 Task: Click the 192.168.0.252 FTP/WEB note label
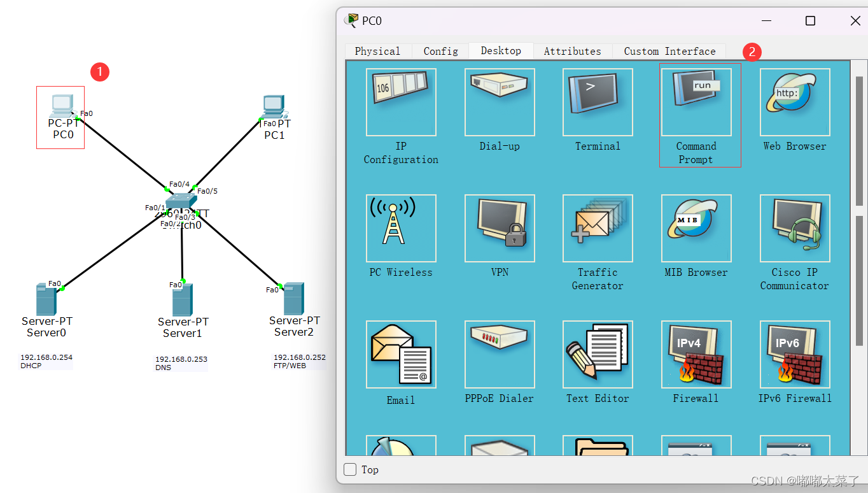300,361
